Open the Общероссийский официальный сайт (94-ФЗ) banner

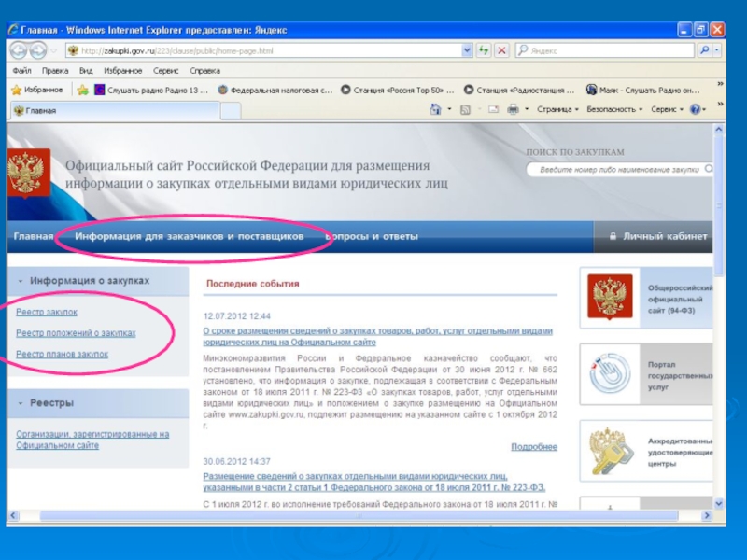point(646,298)
